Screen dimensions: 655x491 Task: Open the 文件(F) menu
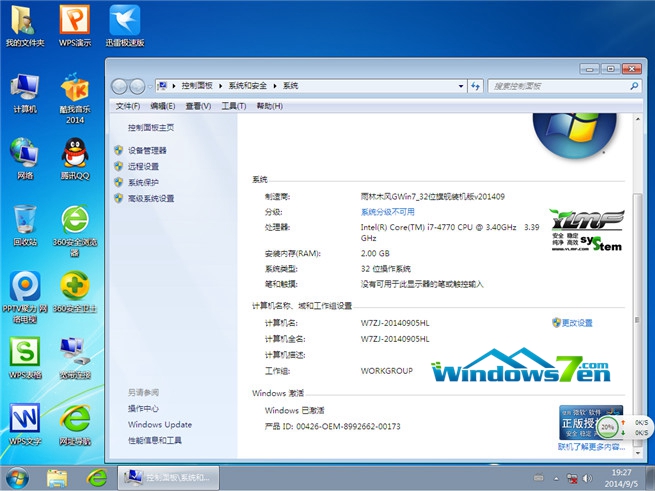(x=127, y=106)
